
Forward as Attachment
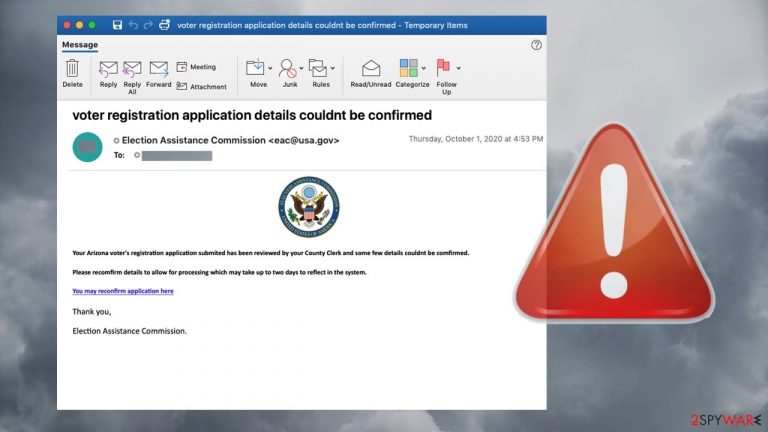201,86
